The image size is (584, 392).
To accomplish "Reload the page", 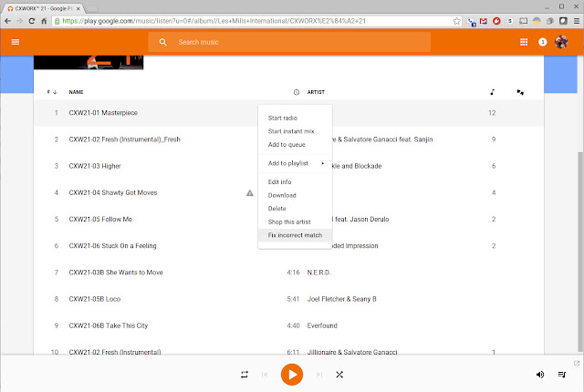I will (x=32, y=21).
